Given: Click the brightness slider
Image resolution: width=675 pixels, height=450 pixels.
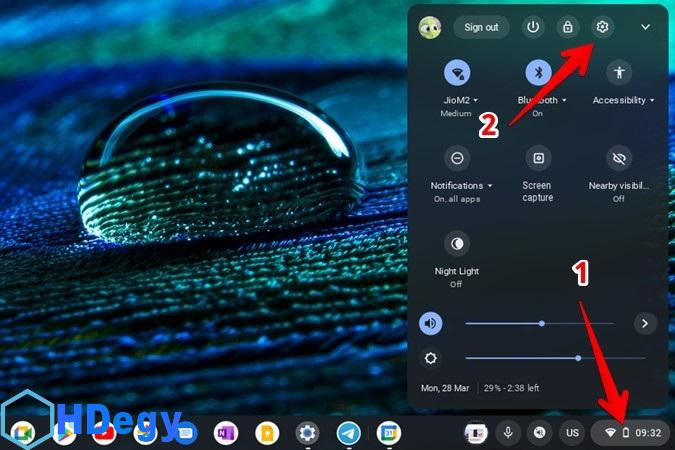Looking at the screenshot, I should (x=555, y=358).
